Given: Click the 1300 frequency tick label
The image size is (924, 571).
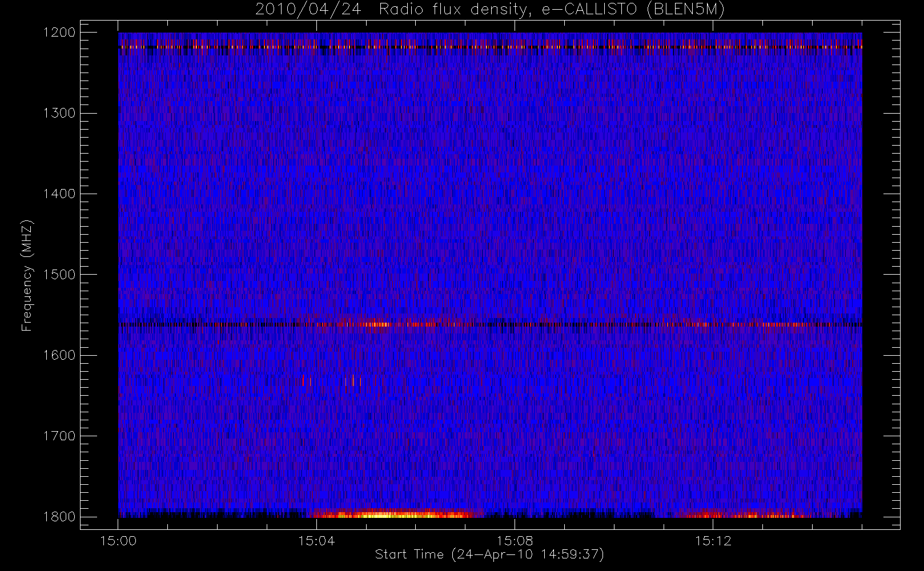Looking at the screenshot, I should pos(59,113).
